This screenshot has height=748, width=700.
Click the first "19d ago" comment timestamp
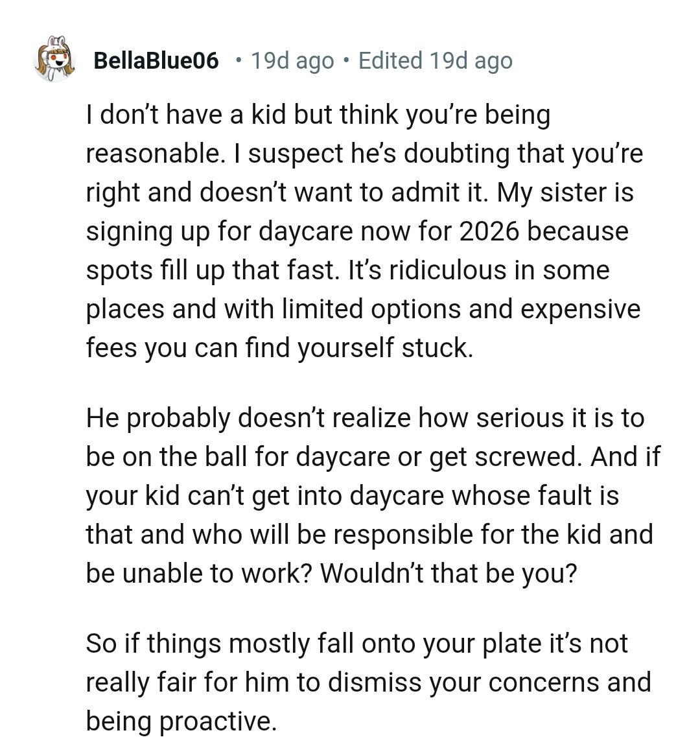tap(292, 61)
